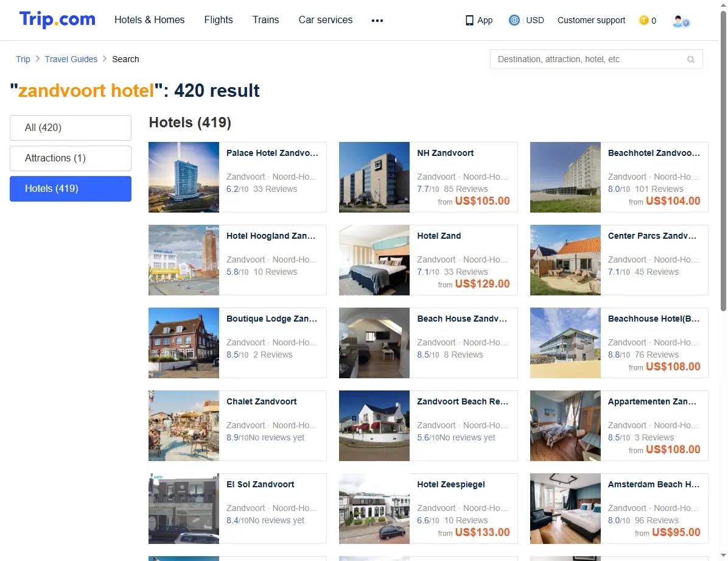This screenshot has width=728, height=561.
Task: Click NH Zandvoort US$105.00 price
Action: (x=482, y=201)
